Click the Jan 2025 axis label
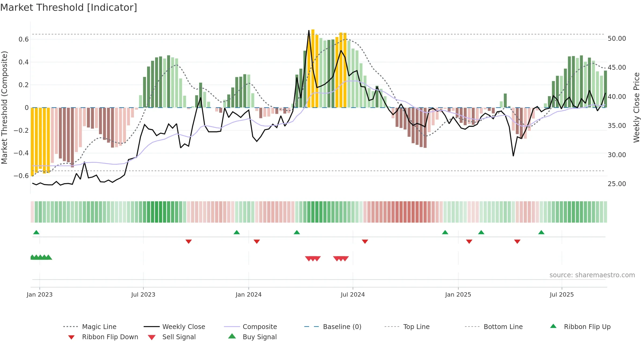The height and width of the screenshot is (362, 644). 458,294
